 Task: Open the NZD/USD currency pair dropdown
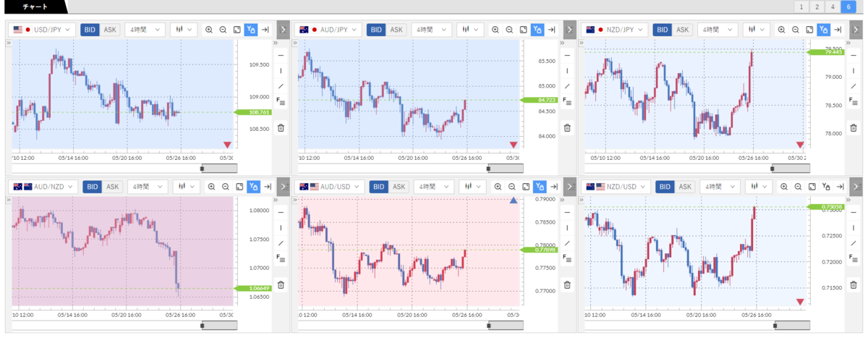616,187
